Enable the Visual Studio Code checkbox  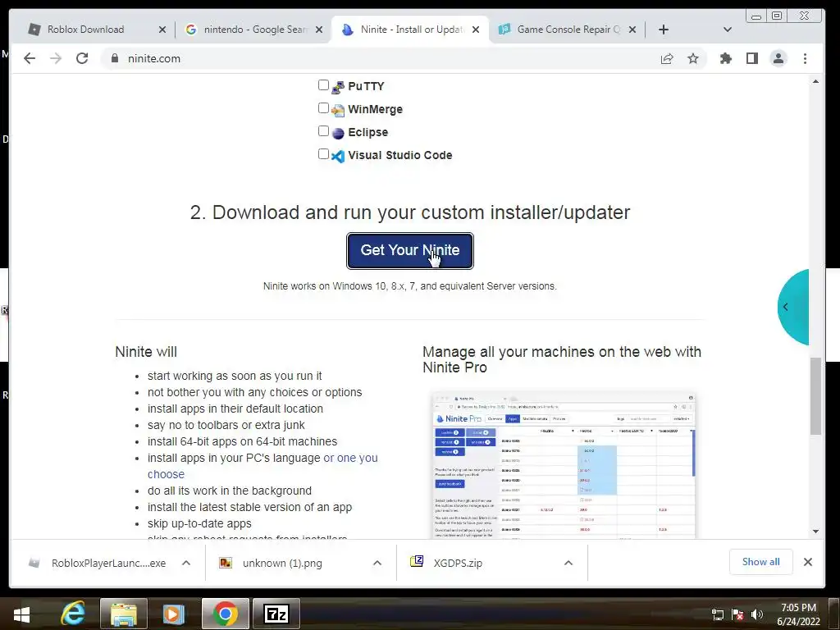(x=323, y=154)
